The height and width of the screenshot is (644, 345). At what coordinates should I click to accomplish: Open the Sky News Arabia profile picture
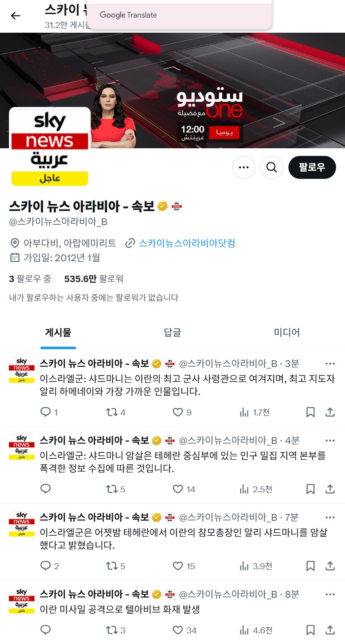pos(50,147)
